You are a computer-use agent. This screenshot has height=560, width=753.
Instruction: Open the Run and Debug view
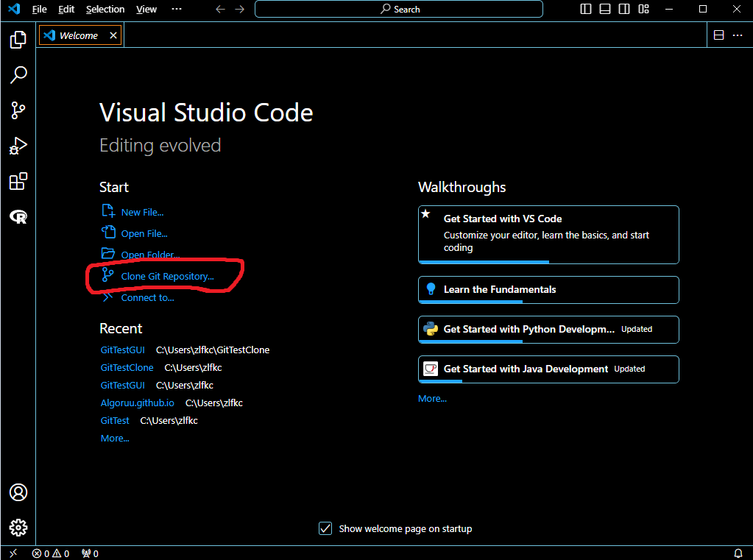[18, 146]
